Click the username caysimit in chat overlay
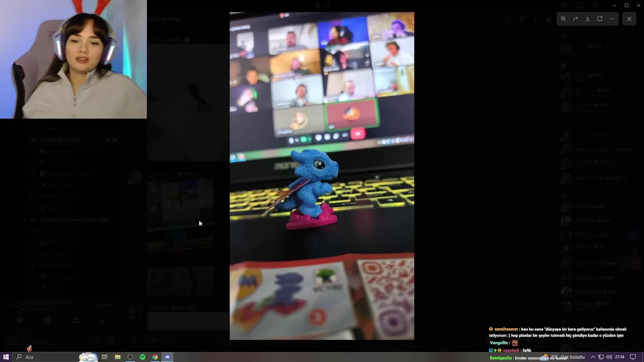 (511, 350)
